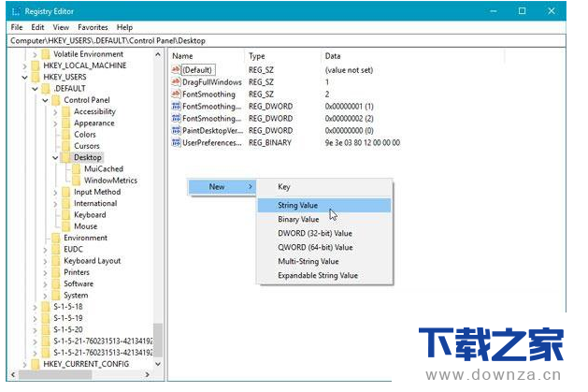Choose Key from the New submenu
This screenshot has height=392, width=588.
coord(324,187)
